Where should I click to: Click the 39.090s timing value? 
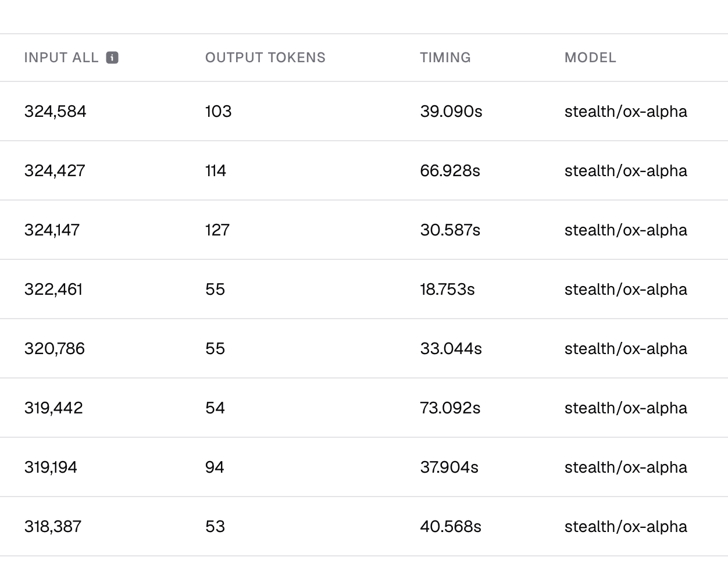pos(451,111)
